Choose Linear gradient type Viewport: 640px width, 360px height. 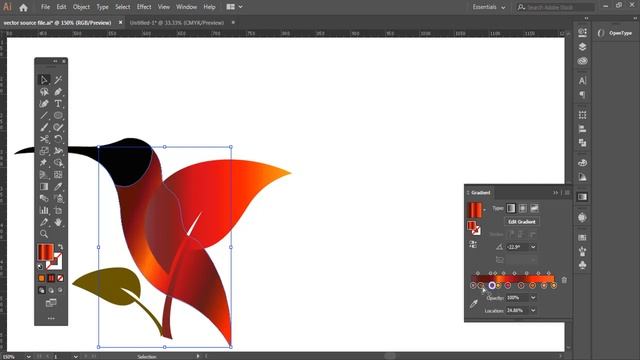click(x=511, y=208)
